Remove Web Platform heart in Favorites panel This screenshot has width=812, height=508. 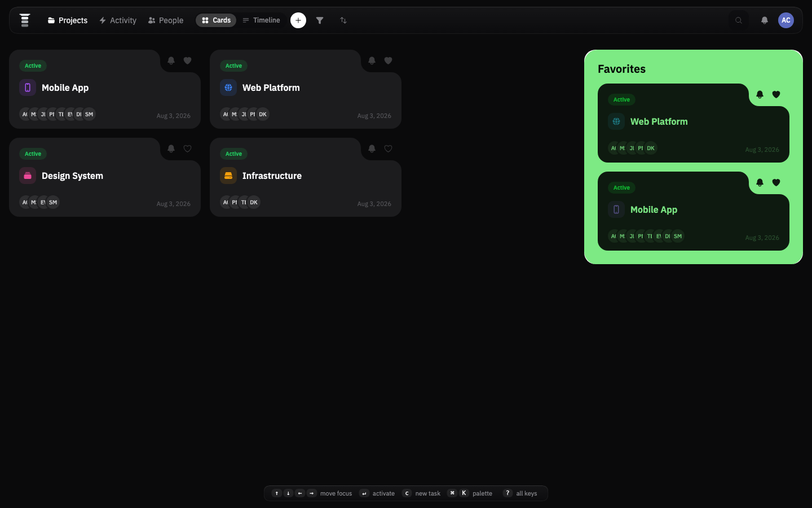pos(776,94)
